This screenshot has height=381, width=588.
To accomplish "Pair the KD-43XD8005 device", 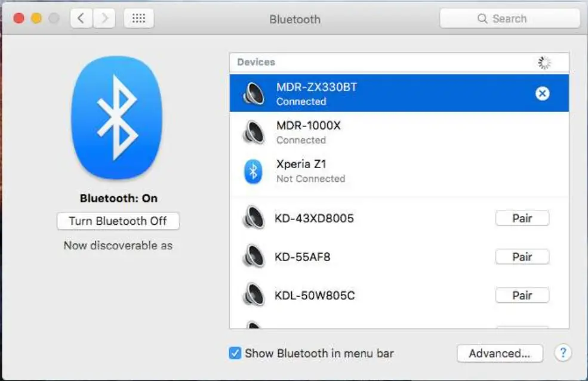I will point(522,218).
